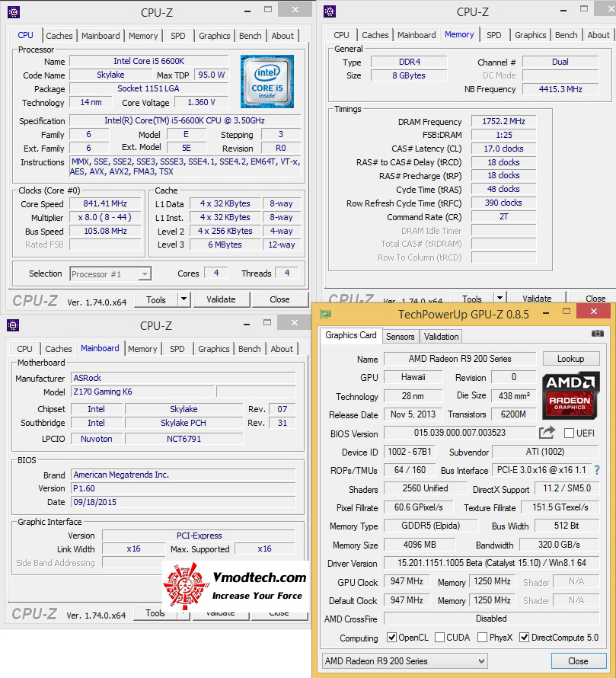This screenshot has width=616, height=678.
Task: Toggle the CUDA checkbox
Action: (439, 638)
